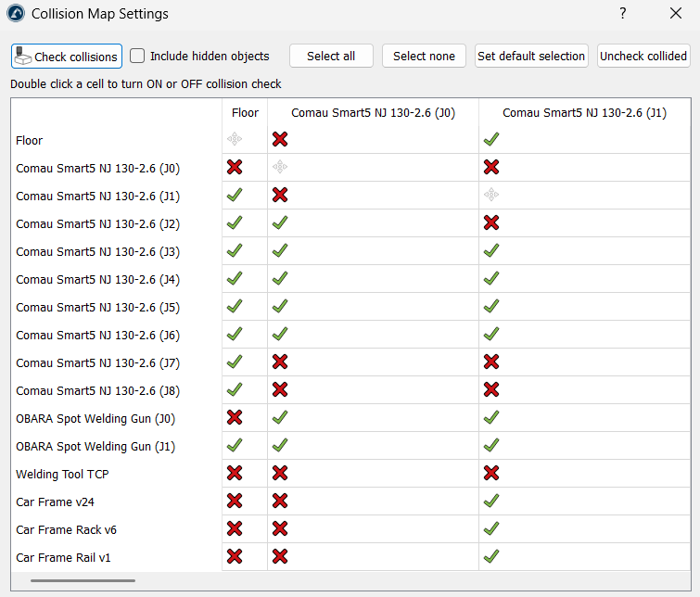Viewport: 700px width, 597px height.
Task: Select the Floor column header
Action: 245,112
